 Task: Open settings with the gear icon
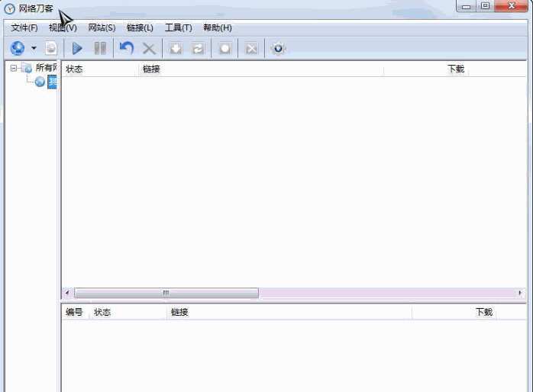278,48
